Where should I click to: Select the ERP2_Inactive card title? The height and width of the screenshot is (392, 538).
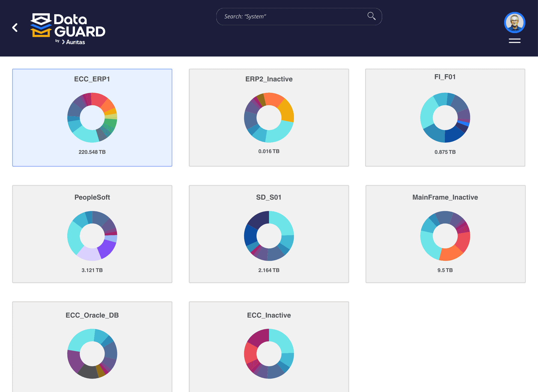pos(269,79)
